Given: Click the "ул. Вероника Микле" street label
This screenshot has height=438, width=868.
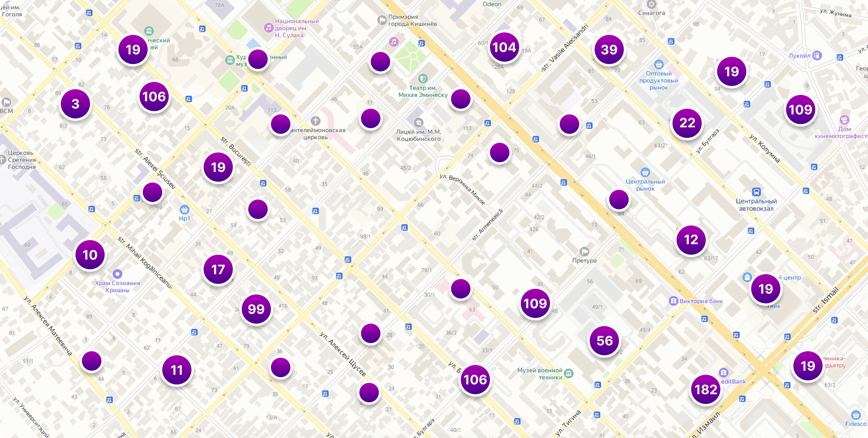Looking at the screenshot, I should pyautogui.click(x=462, y=189).
